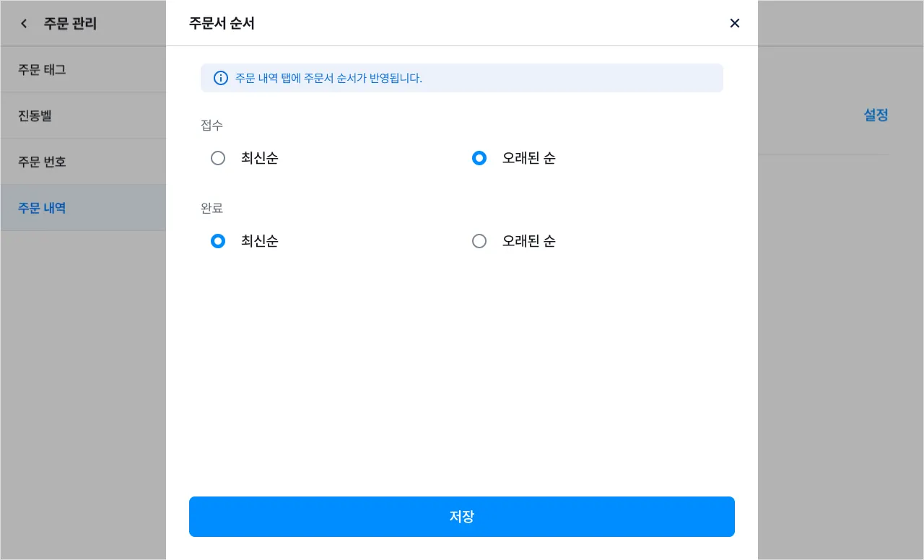Screen dimensions: 924x560
Task: Click the 주문 관리 page title
Action: coord(70,24)
